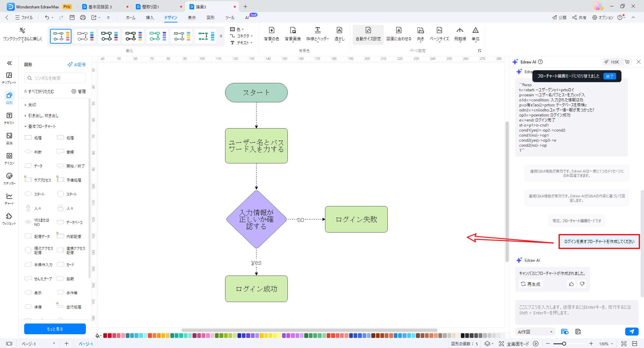Image resolution: width=644 pixels, height=348 pixels.
Task: Open the コネクタ connector style dropdown
Action: click(x=241, y=36)
